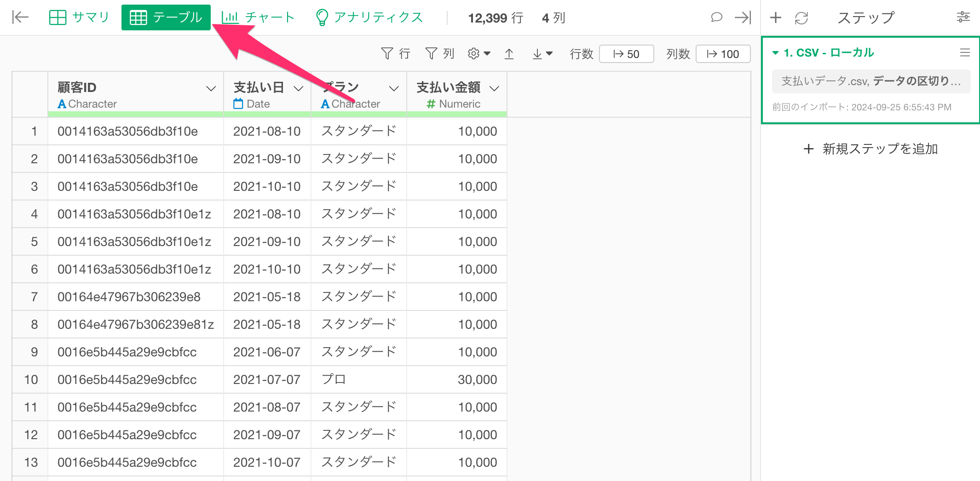
Task: Click the 4 列 column count
Action: click(x=553, y=18)
